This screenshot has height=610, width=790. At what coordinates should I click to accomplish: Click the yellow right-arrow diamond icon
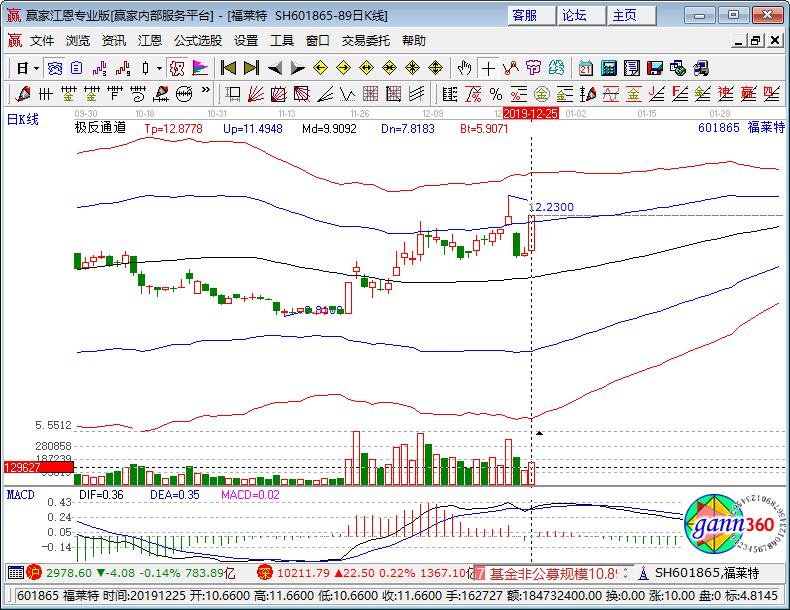click(x=344, y=68)
